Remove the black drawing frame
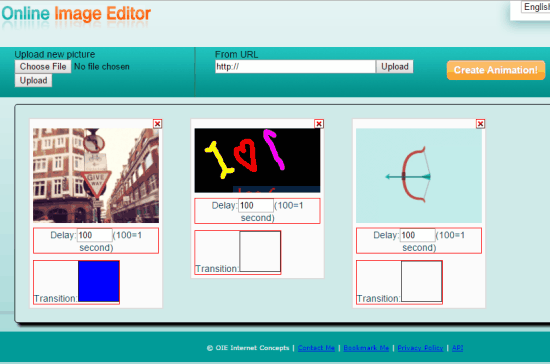 pos(319,124)
